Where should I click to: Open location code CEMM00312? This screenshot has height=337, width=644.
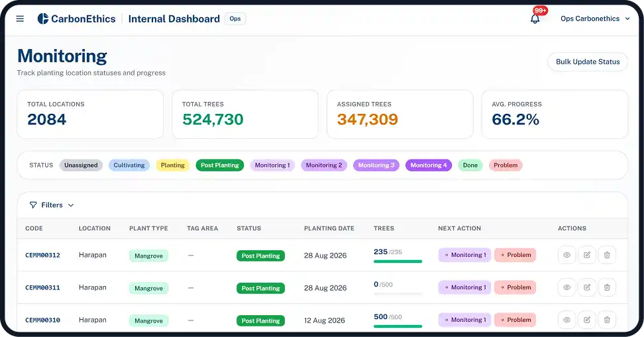click(x=42, y=256)
